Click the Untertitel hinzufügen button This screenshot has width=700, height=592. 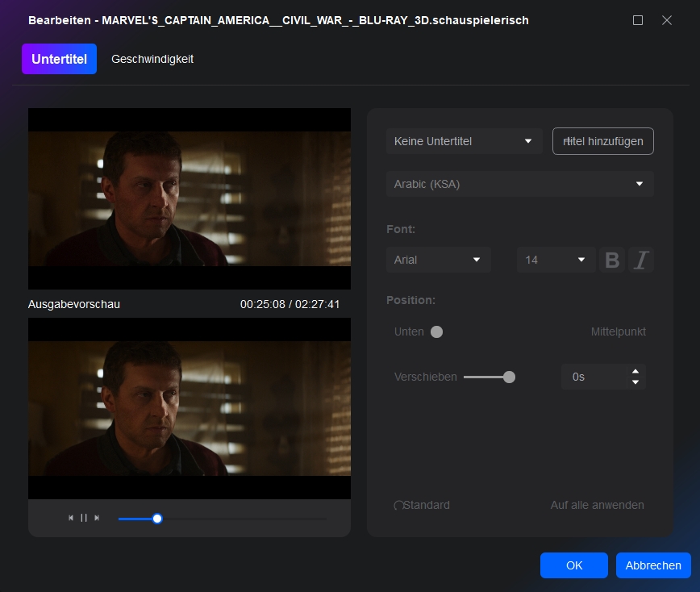[602, 141]
